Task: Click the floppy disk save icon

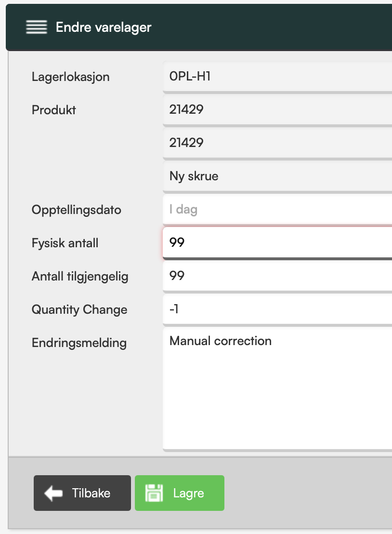Action: coord(154,493)
